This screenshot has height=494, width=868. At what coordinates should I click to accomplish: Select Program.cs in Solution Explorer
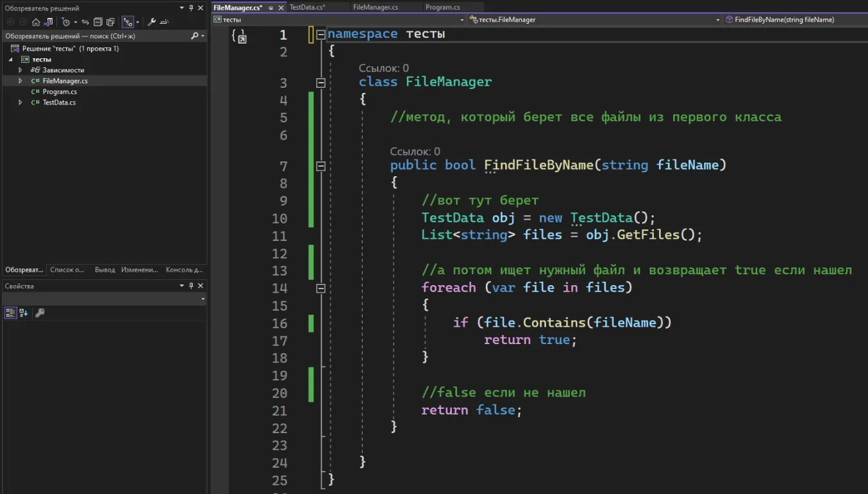pyautogui.click(x=60, y=92)
